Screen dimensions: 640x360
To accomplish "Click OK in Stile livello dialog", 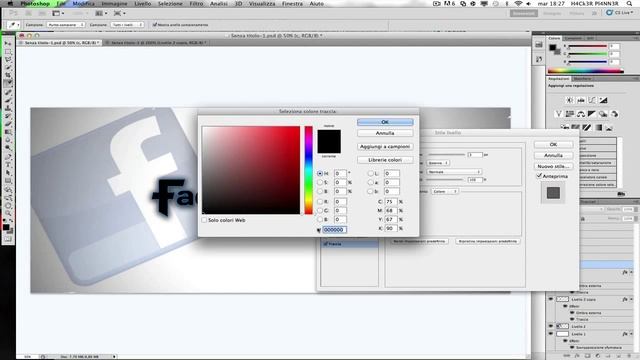I will (553, 144).
